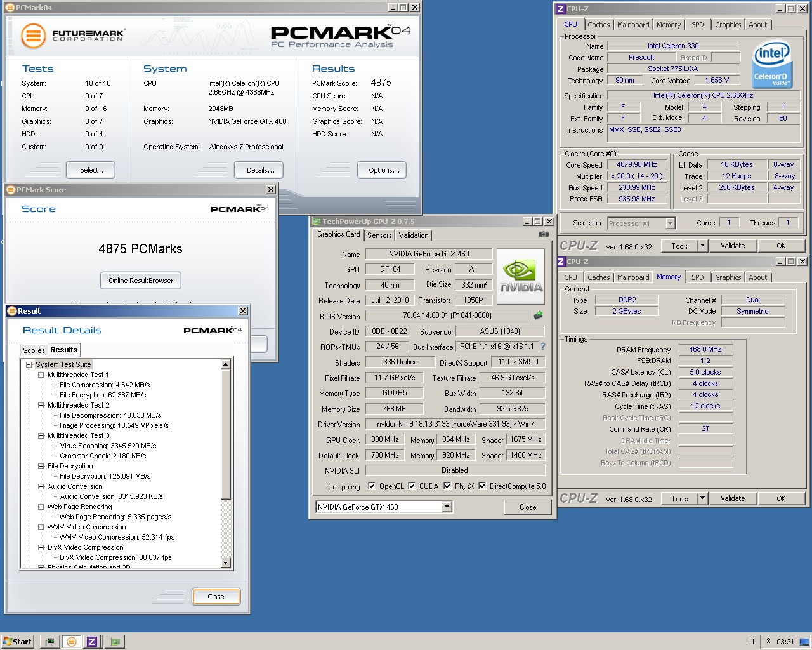
Task: Click the NVIDIA logo in GPU-Z
Action: pos(520,277)
